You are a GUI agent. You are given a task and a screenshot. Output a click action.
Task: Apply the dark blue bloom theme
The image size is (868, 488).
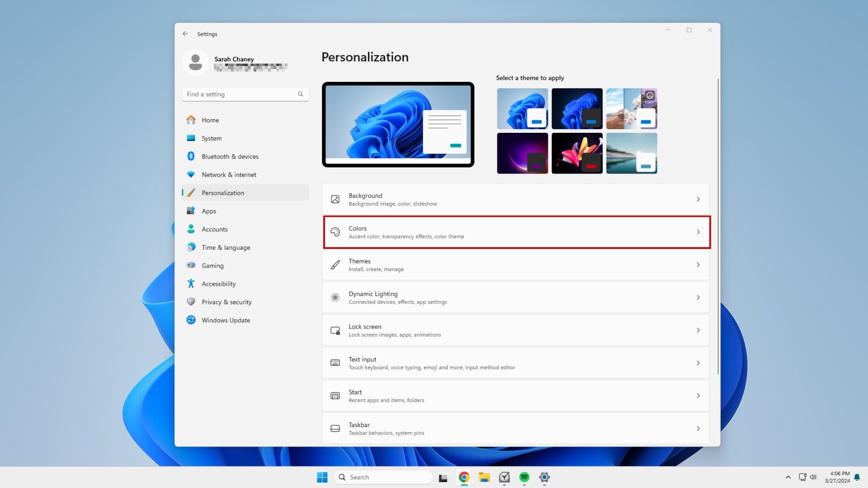pyautogui.click(x=577, y=108)
